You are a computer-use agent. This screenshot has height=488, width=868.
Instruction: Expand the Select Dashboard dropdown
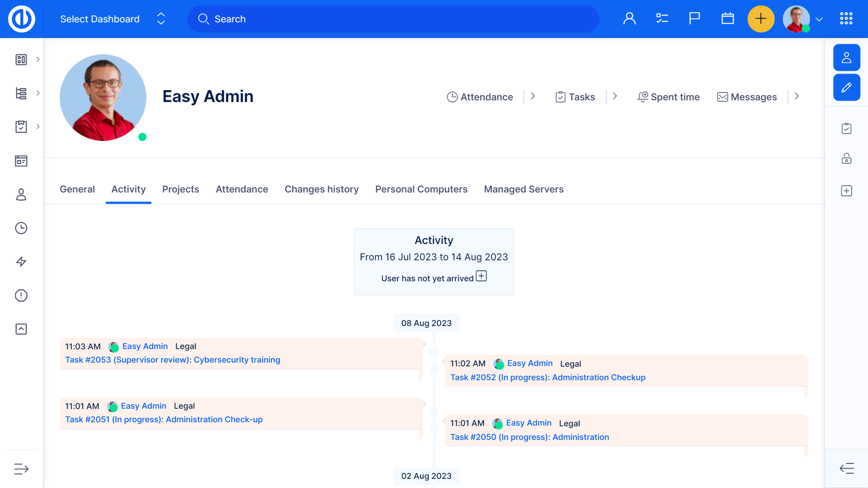160,19
